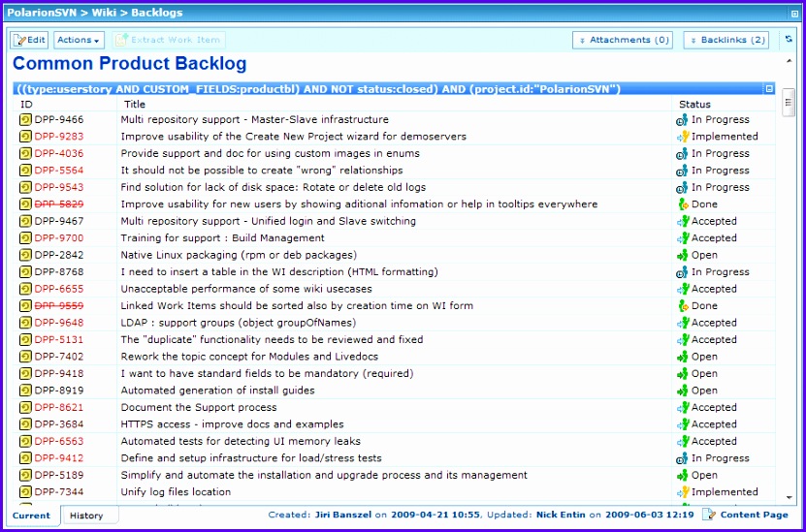
Task: Click the user story icon beside DPP-7402
Action: pos(25,358)
